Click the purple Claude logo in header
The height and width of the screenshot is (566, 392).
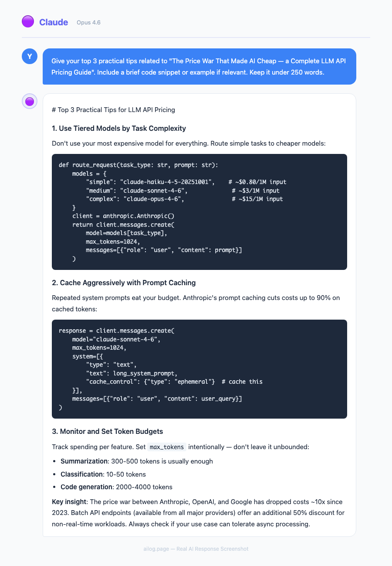[28, 21]
